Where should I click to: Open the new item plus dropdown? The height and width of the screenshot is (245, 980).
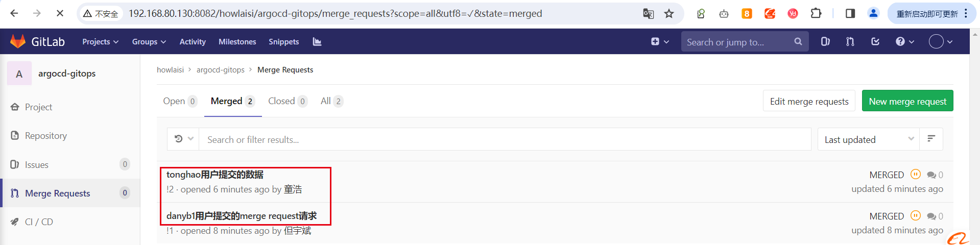pos(660,41)
